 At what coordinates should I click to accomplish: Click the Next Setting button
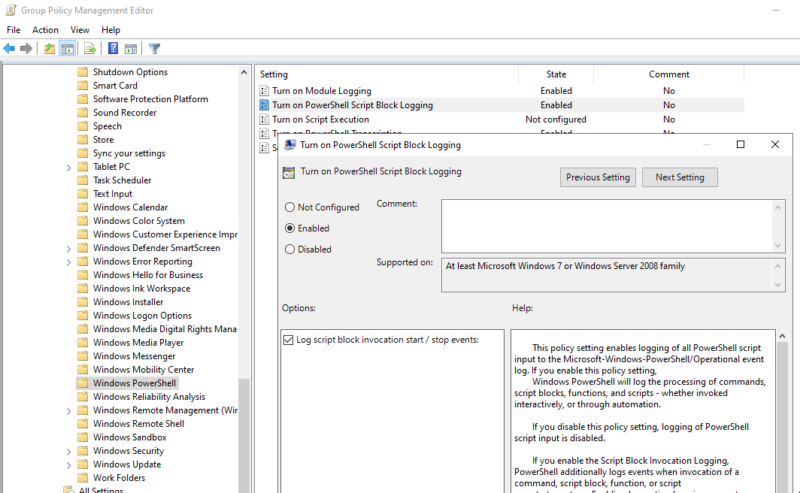(680, 177)
